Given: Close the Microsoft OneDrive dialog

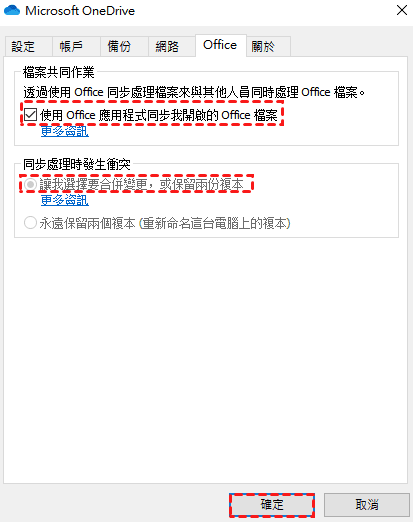Looking at the screenshot, I should pos(402,10).
